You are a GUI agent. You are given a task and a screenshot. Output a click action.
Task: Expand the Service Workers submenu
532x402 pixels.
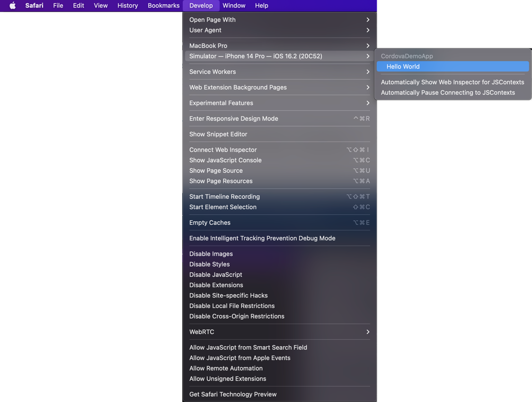coord(280,72)
